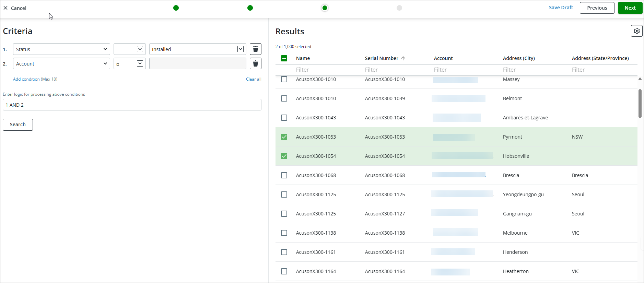
Task: Check the AcusonX300-1138 Melbourne row
Action: (284, 233)
